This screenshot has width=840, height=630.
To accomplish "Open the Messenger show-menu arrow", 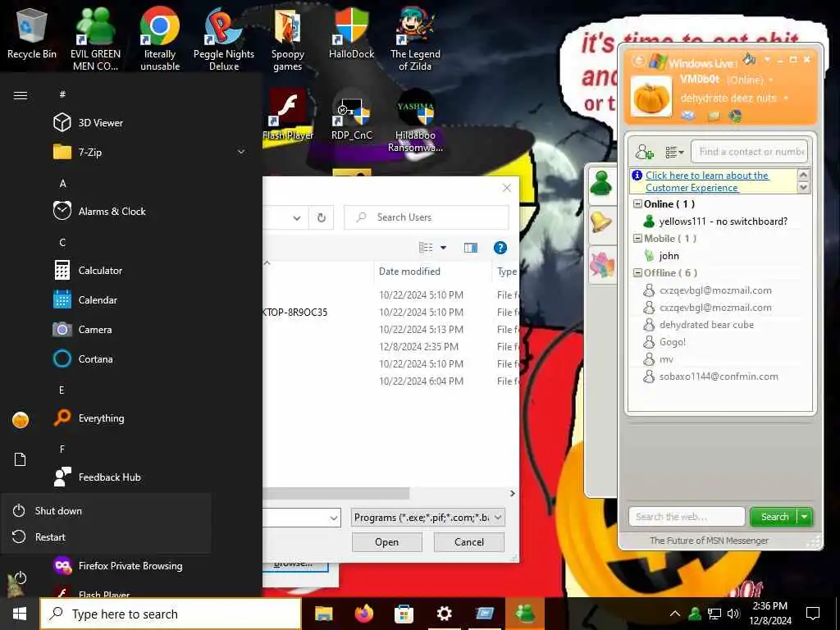I will [767, 59].
